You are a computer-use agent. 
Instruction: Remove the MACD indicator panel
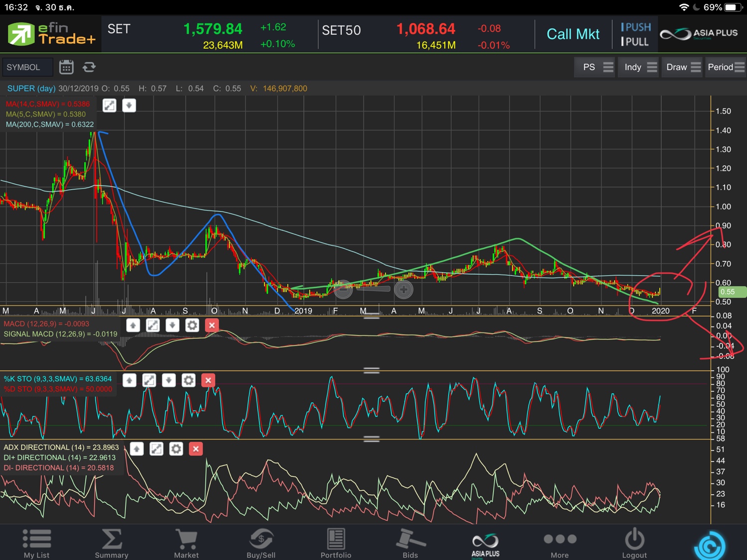pyautogui.click(x=212, y=326)
